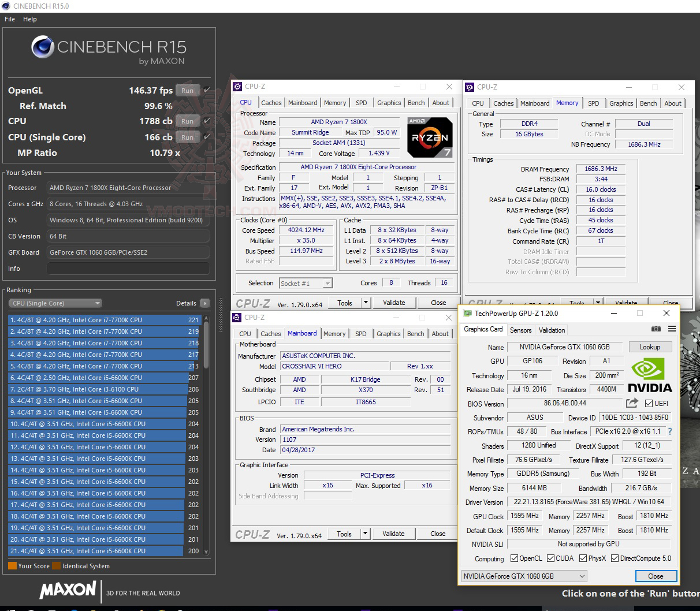Click Validate in the CPU-Z CPU window

(x=394, y=303)
